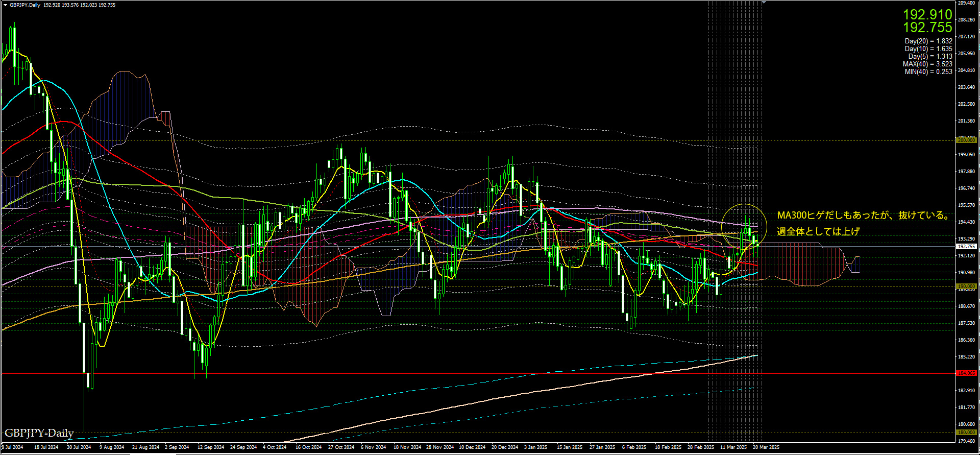Click the 205.950 value on price axis
The height and width of the screenshot is (455, 980).
coord(966,54)
